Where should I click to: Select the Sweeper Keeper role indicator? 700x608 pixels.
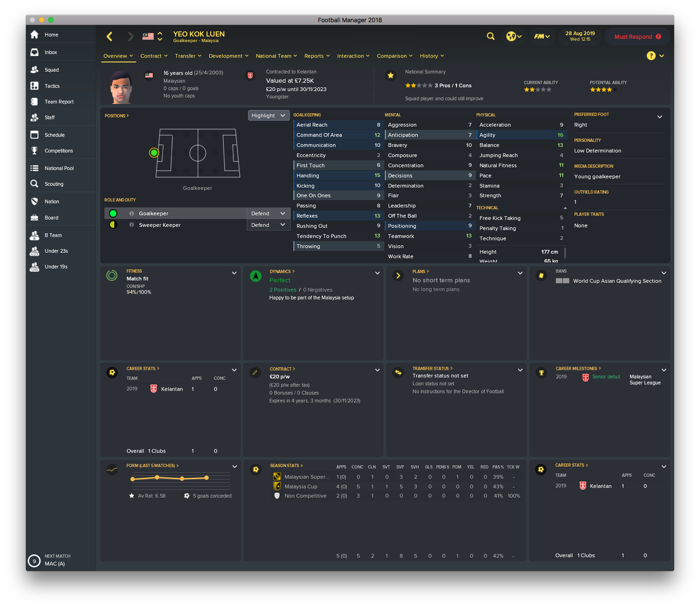pyautogui.click(x=113, y=225)
